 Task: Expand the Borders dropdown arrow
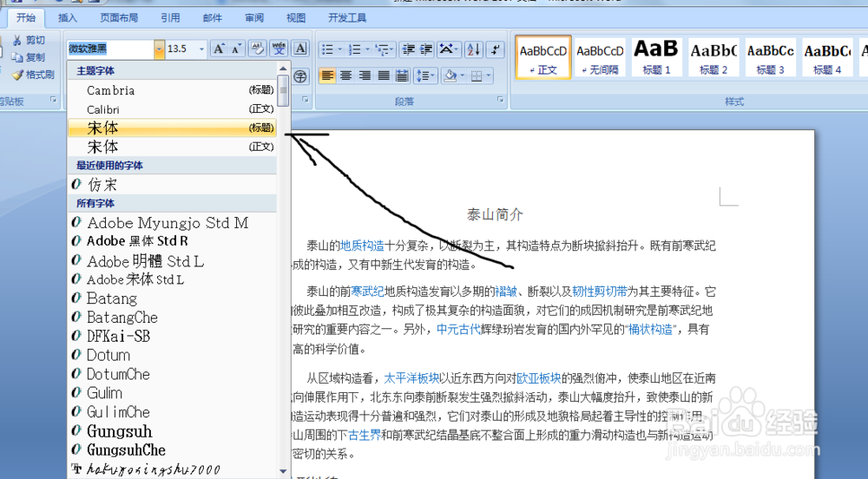pos(488,75)
